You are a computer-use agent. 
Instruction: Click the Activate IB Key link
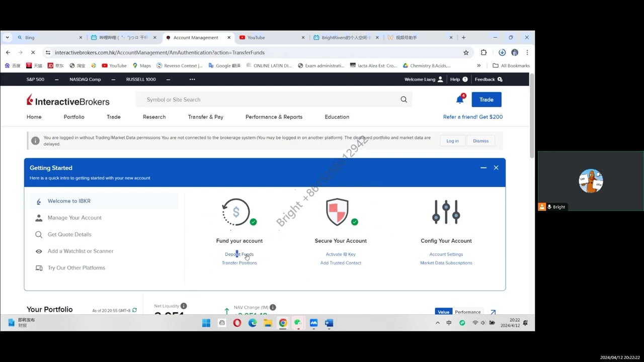coord(341,254)
